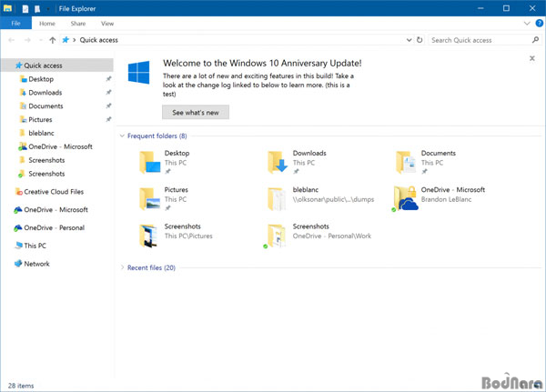Select the Pictures folder icon in Frequent folders
The height and width of the screenshot is (392, 546).
[x=150, y=199]
